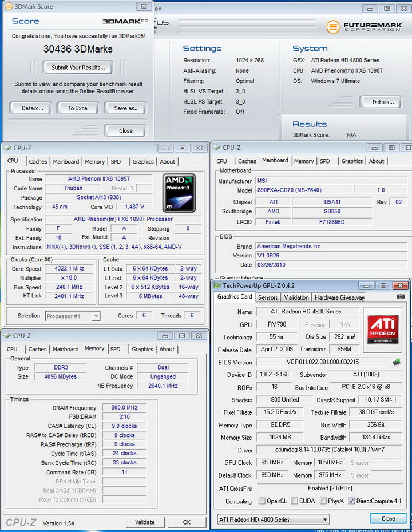Viewport: 412px width, 532px height.
Task: Open System Details in 3DMark05 window
Action: 382,102
